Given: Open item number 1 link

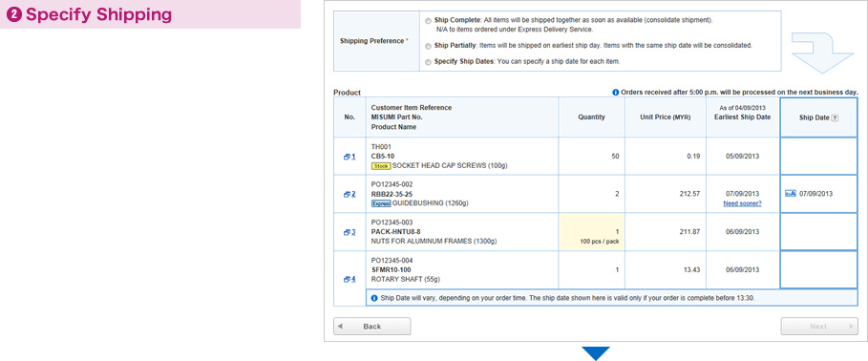Looking at the screenshot, I should click(x=353, y=157).
